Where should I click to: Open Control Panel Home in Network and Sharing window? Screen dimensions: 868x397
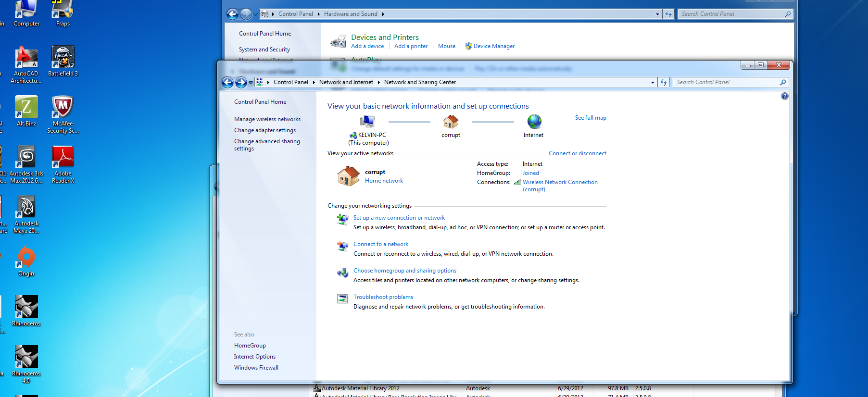tap(260, 102)
